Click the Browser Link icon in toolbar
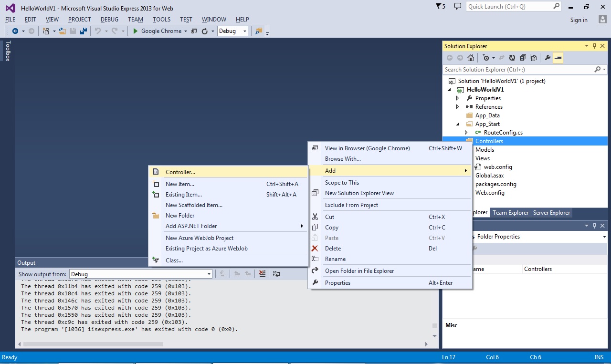The height and width of the screenshot is (364, 611). pyautogui.click(x=194, y=31)
